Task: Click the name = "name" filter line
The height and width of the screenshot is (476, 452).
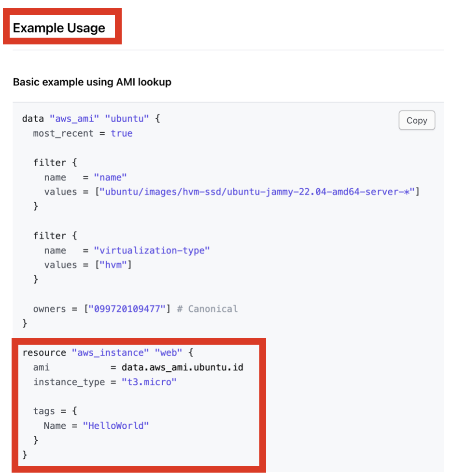Action: tap(85, 177)
